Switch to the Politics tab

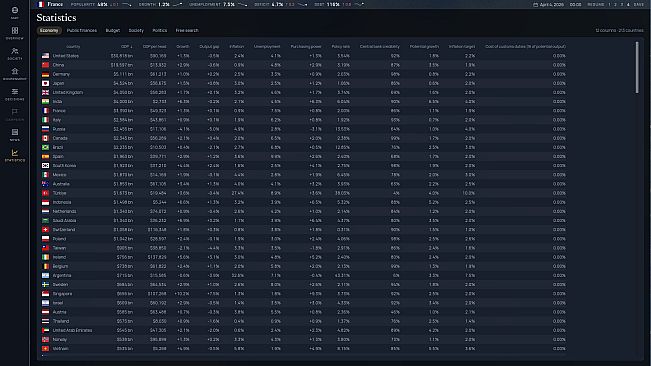coord(159,30)
